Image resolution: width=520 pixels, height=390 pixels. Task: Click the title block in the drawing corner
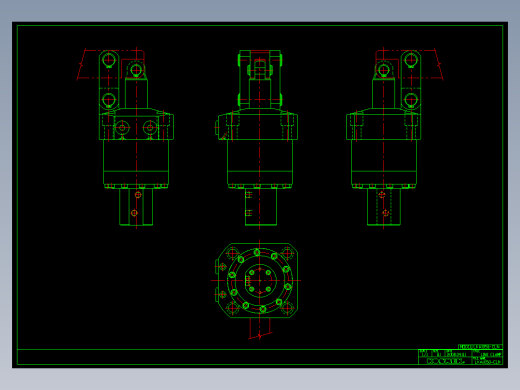[x=460, y=357]
